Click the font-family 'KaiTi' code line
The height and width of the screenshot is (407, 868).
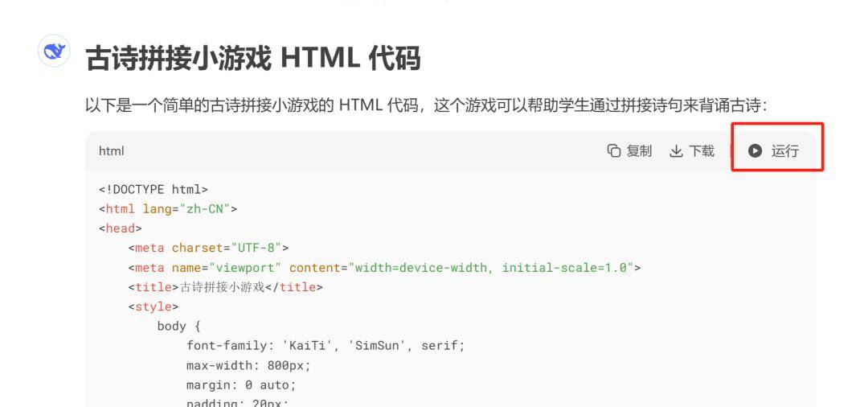pyautogui.click(x=325, y=345)
